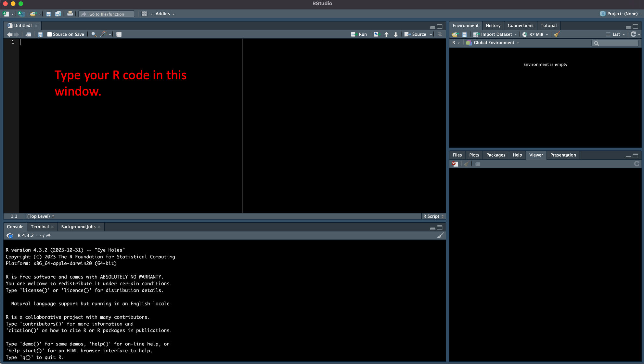Select the Viewer tab
Viewport: 644px width, 364px height.
pos(536,155)
